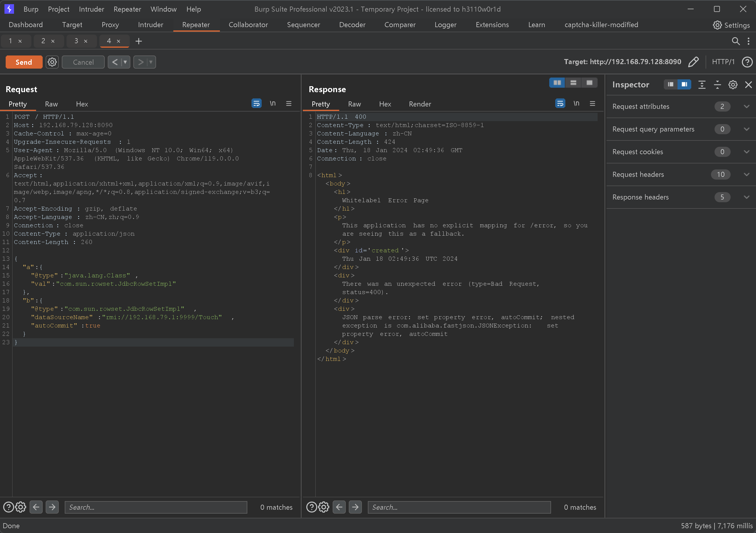Viewport: 756px width, 533px height.
Task: Open the history back dropdown arrow
Action: [x=125, y=62]
